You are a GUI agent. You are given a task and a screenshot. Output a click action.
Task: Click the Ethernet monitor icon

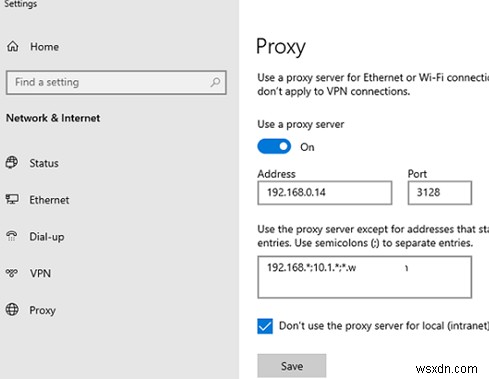click(x=12, y=199)
